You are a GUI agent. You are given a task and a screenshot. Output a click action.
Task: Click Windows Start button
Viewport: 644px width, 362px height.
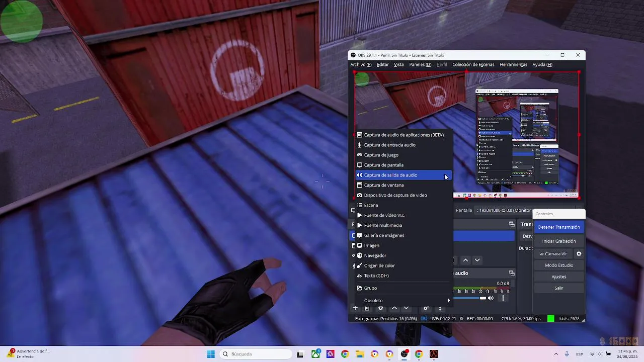(x=211, y=354)
